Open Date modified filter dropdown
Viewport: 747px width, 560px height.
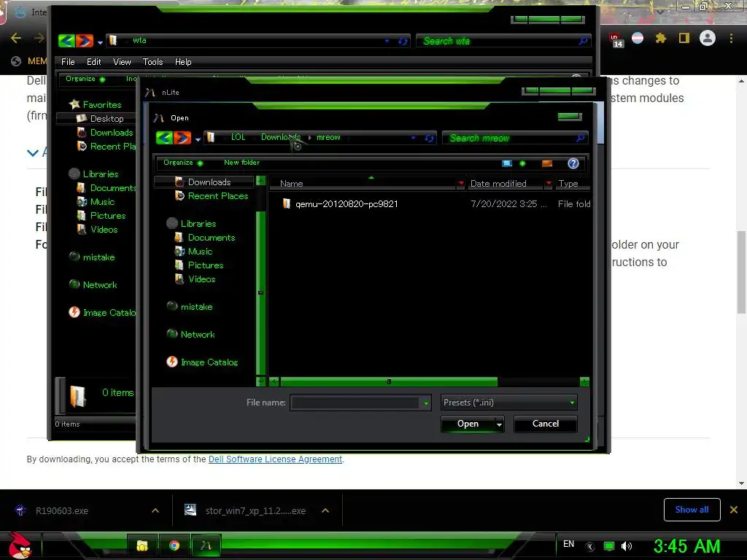click(549, 183)
